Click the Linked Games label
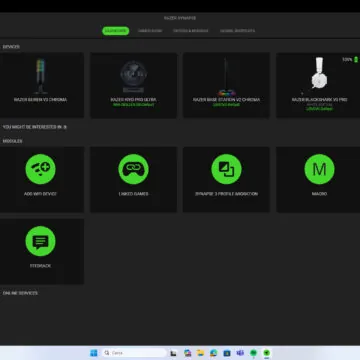Image resolution: width=360 pixels, height=360 pixels. 133,194
